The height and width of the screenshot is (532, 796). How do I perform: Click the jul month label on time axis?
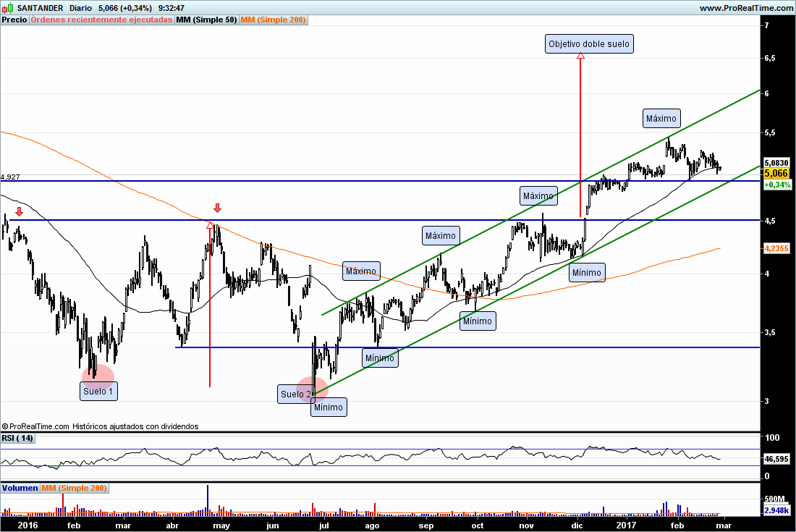tap(324, 525)
